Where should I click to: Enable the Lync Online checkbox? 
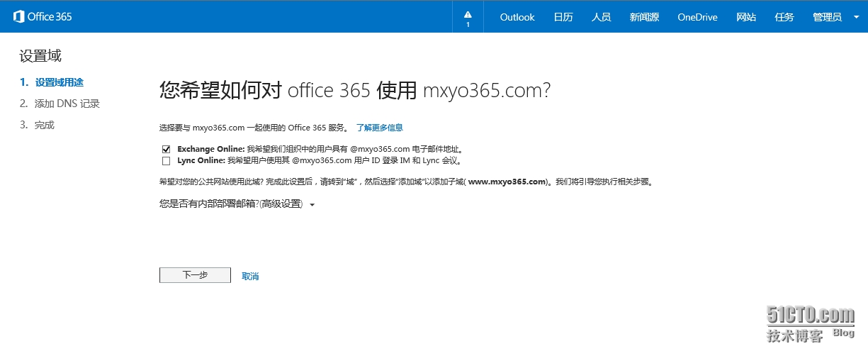[167, 160]
